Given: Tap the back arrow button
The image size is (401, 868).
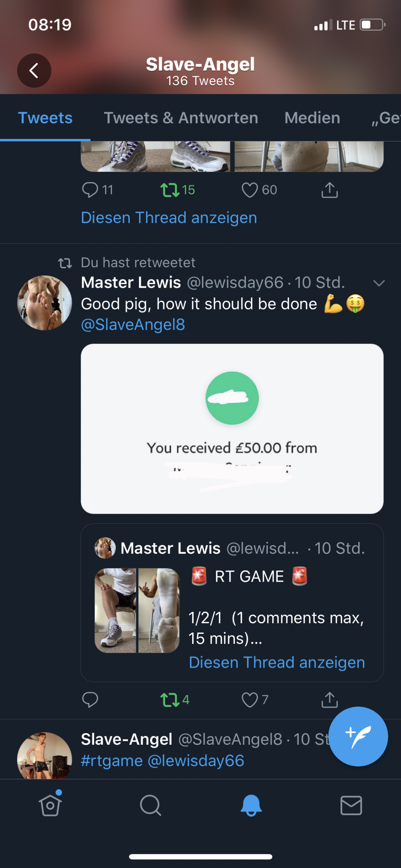Looking at the screenshot, I should (34, 71).
